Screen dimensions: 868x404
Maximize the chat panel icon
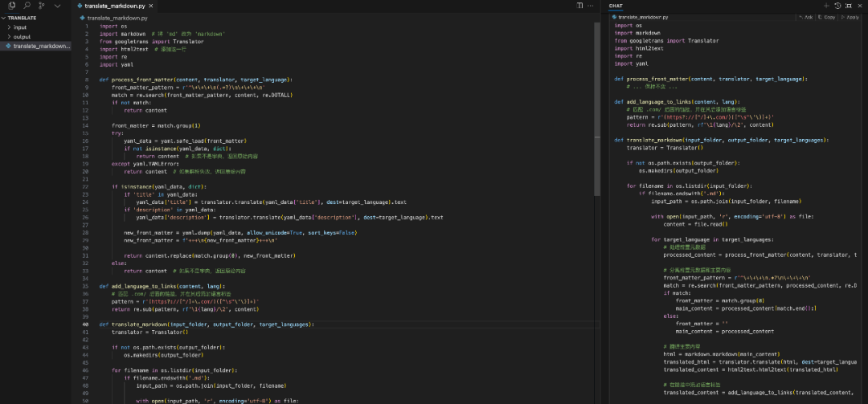tap(849, 6)
